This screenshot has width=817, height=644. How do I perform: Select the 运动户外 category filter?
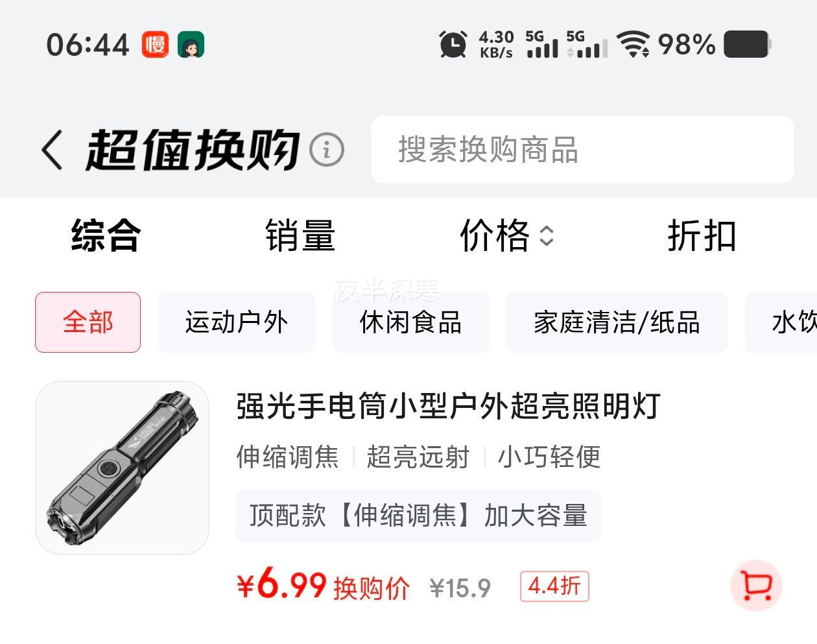(237, 322)
